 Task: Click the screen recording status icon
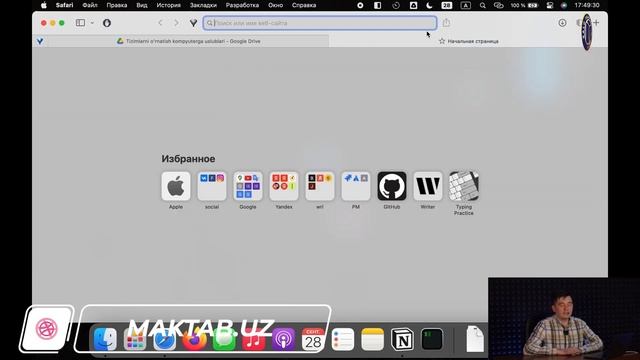(x=360, y=5)
